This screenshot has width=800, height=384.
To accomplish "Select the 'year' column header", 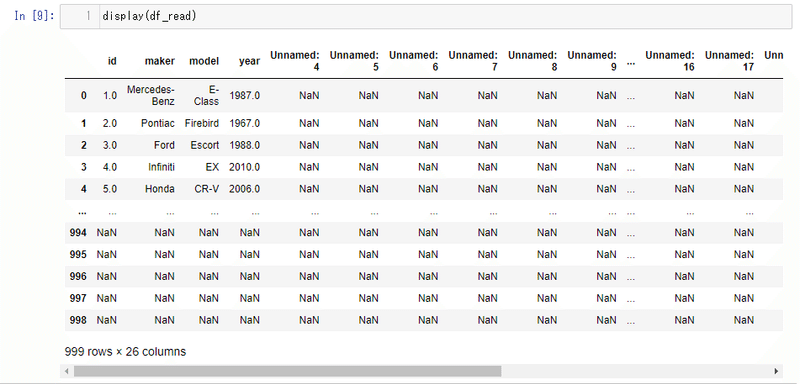I will tap(249, 61).
